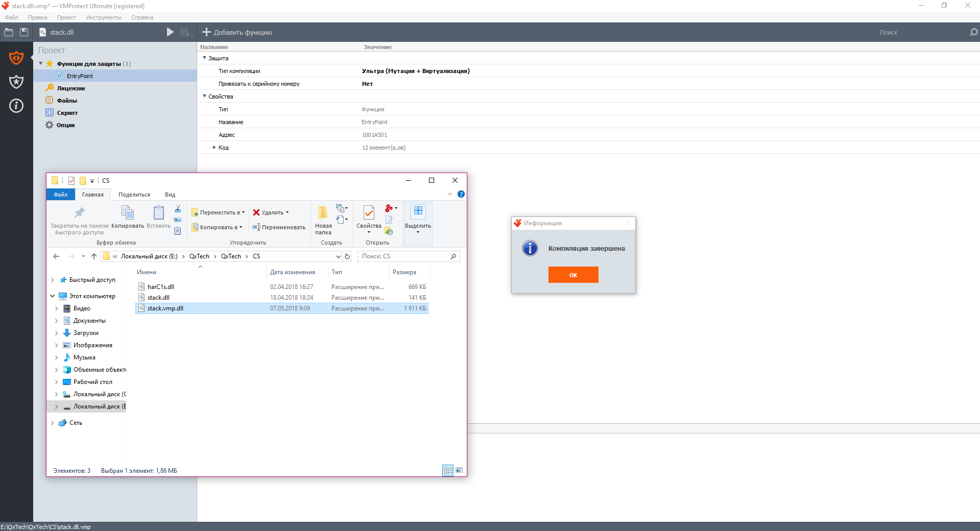Switch Explorer to details view icon

click(448, 470)
